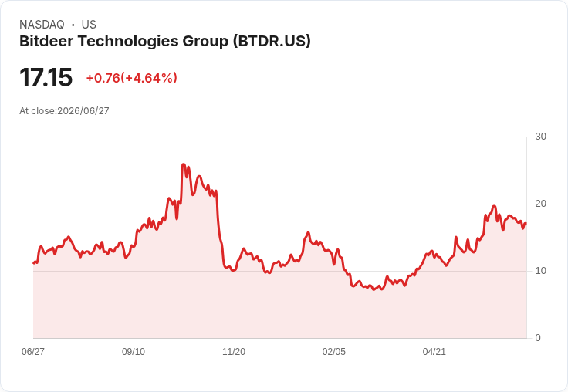568x392 pixels.
Task: Click the 04/21 date axis label
Action: (434, 351)
